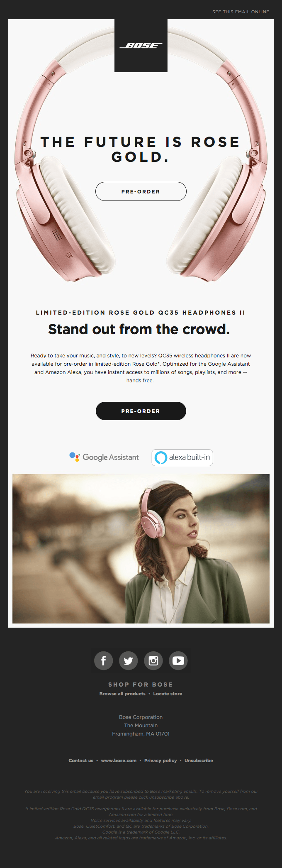Click the Shop for Bose heading

tap(141, 685)
